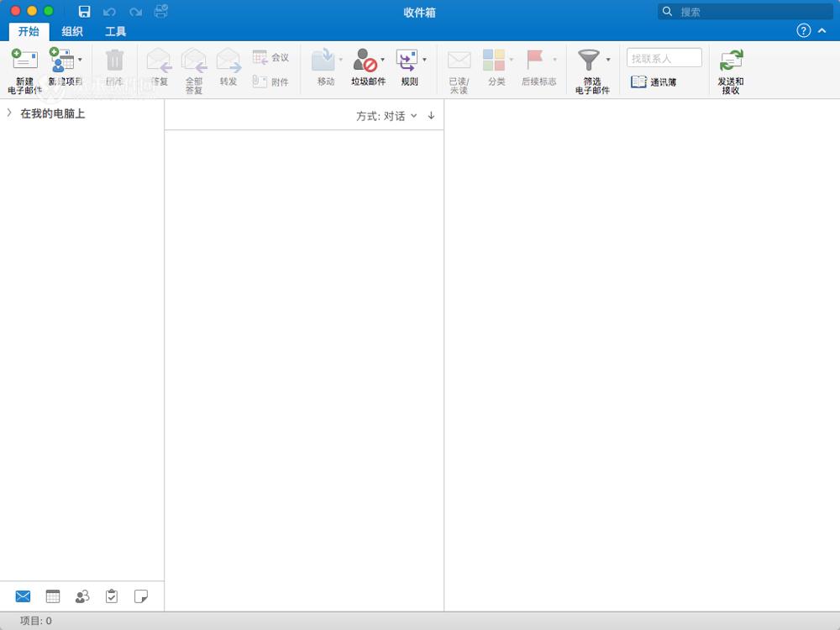840x630 pixels.
Task: Mark the message as junk mail
Action: (367, 67)
